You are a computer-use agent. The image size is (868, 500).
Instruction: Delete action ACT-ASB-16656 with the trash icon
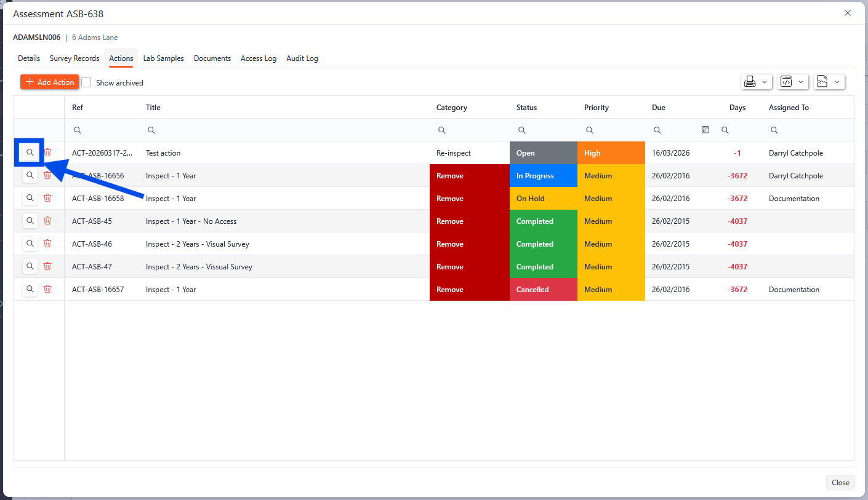[x=47, y=175]
